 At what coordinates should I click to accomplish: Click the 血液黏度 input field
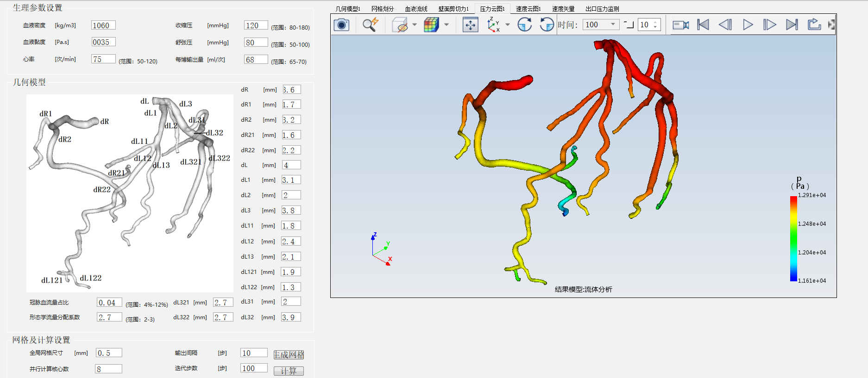pyautogui.click(x=103, y=42)
